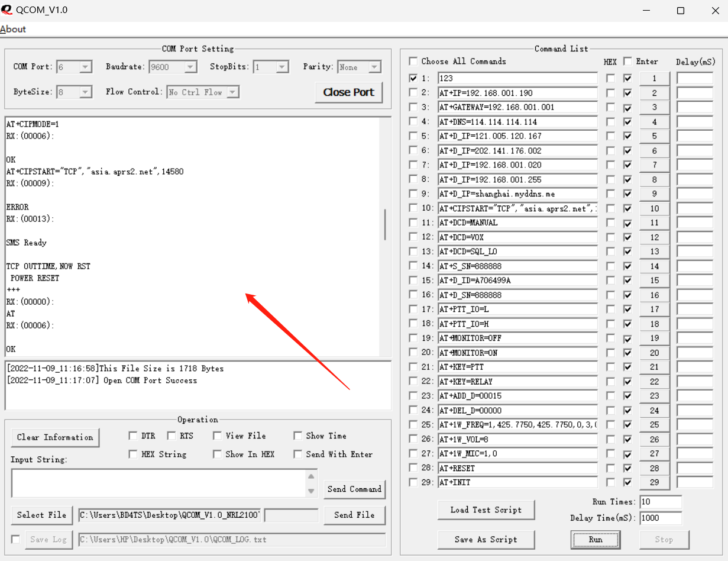Maximize the QCOM window
The image size is (728, 561).
click(x=681, y=11)
